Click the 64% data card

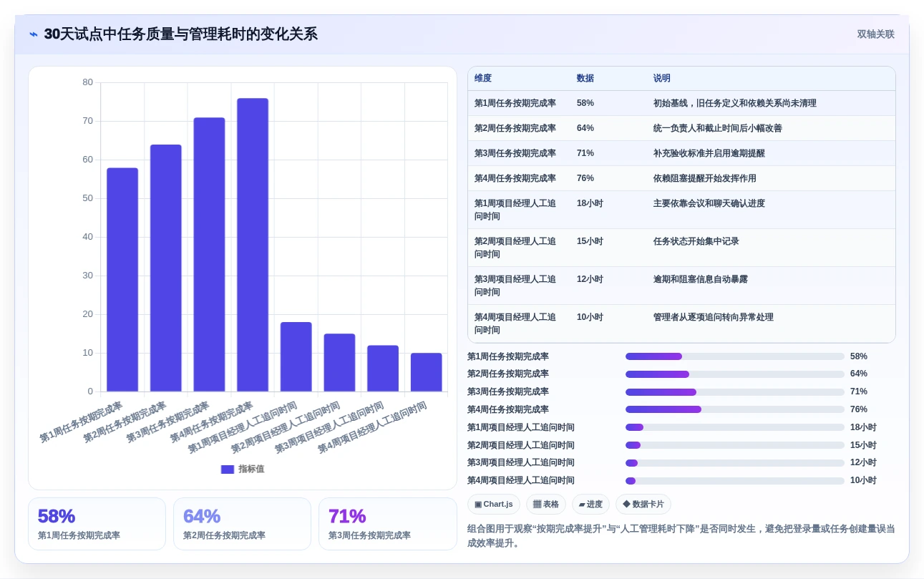pyautogui.click(x=242, y=524)
